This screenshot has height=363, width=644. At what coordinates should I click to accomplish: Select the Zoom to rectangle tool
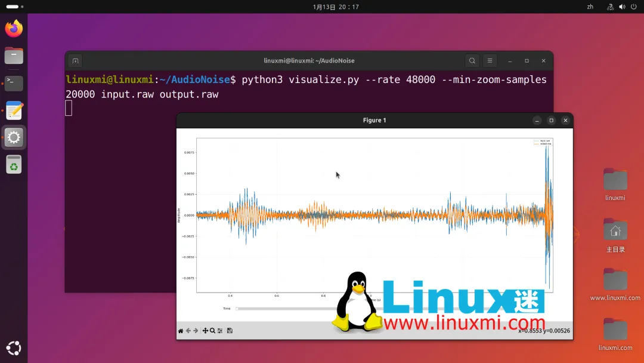(x=212, y=331)
